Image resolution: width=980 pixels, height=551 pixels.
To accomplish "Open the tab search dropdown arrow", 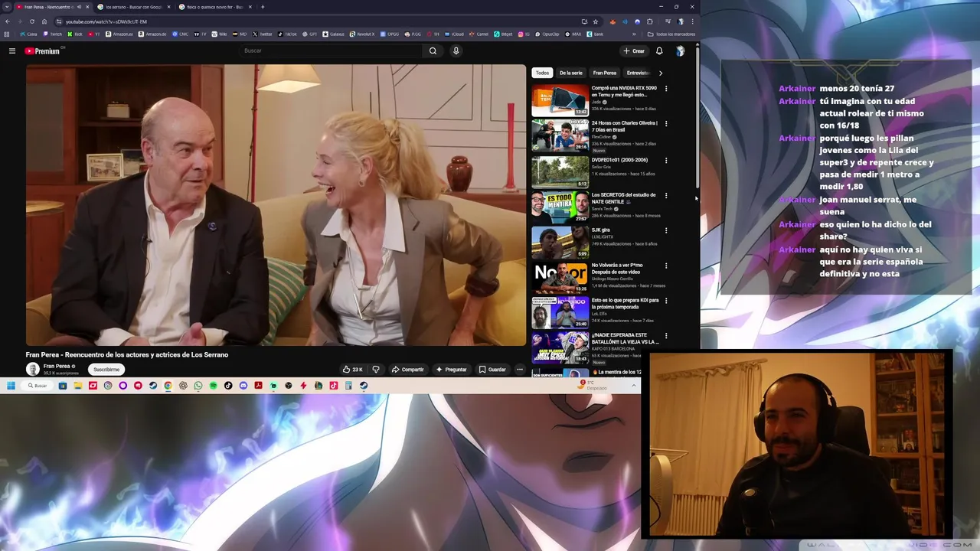I will (7, 7).
